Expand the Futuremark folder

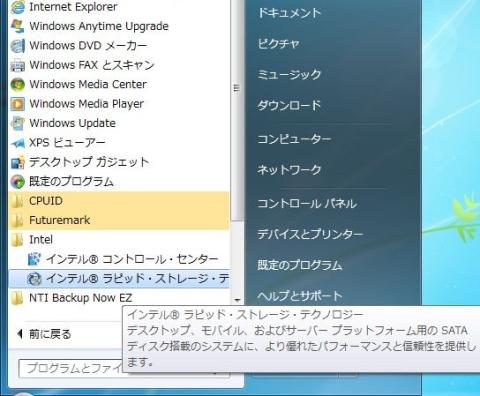pyautogui.click(x=18, y=220)
